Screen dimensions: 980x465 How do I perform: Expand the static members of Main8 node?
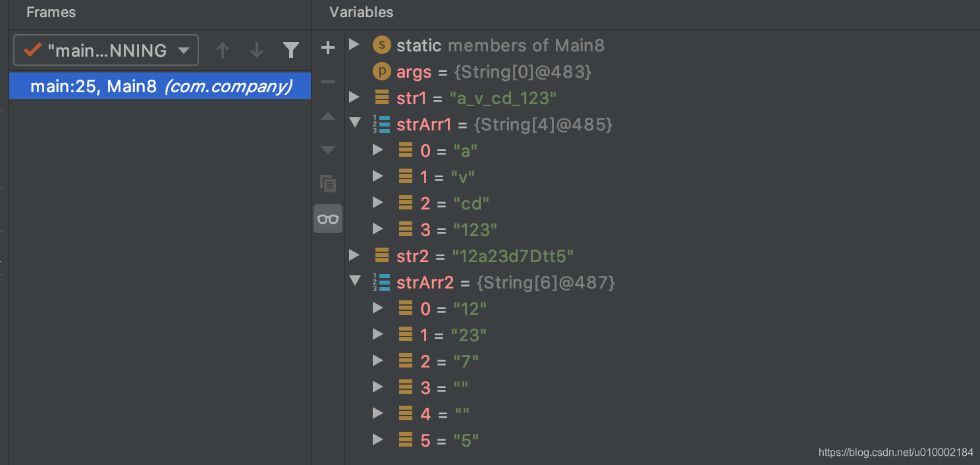point(354,44)
